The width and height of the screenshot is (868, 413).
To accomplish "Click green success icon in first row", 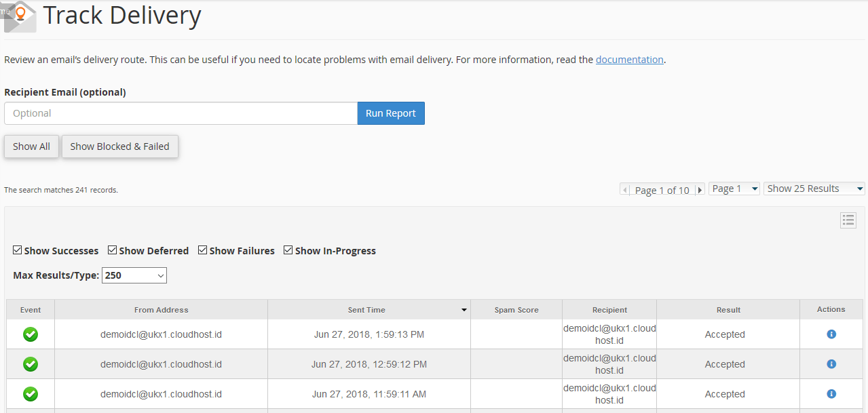I will click(x=31, y=334).
